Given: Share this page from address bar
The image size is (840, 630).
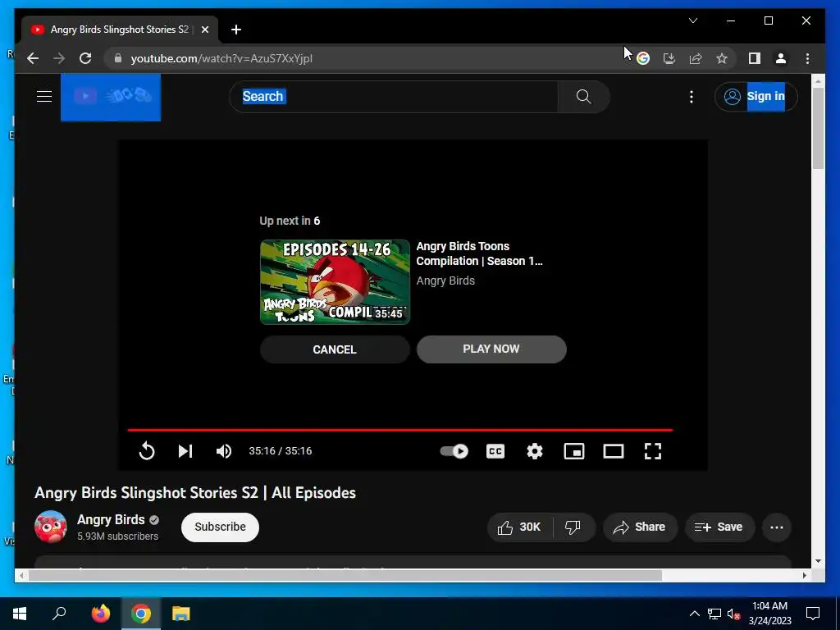Looking at the screenshot, I should pyautogui.click(x=696, y=58).
